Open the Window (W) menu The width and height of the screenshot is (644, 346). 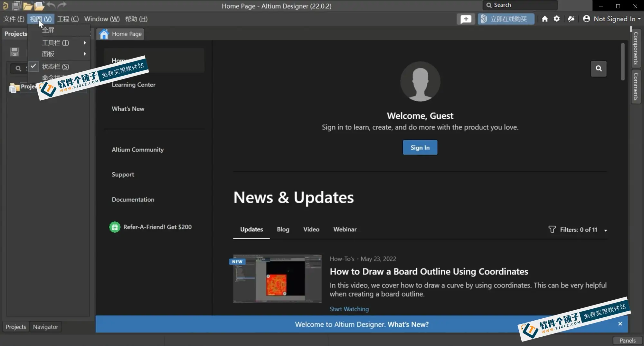click(102, 19)
